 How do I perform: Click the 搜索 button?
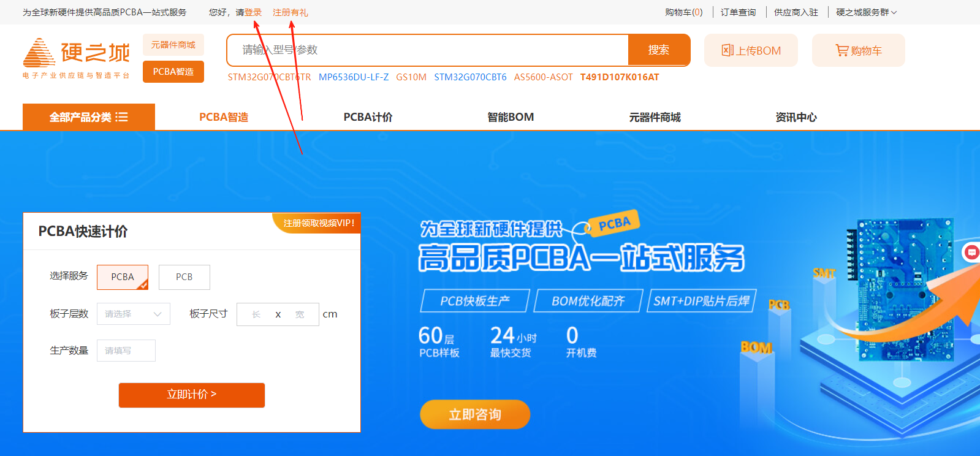(x=659, y=50)
